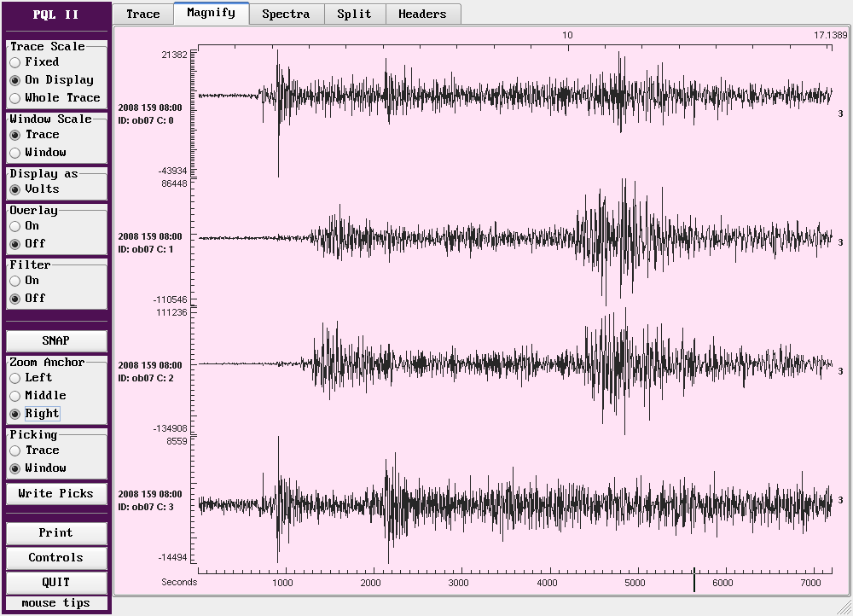Open the Controls panel button

[56, 558]
